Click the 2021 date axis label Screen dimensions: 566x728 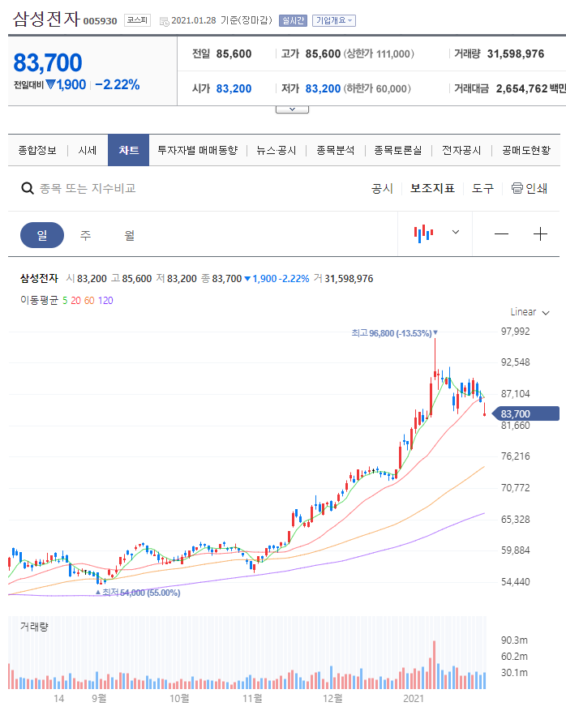[x=414, y=699]
